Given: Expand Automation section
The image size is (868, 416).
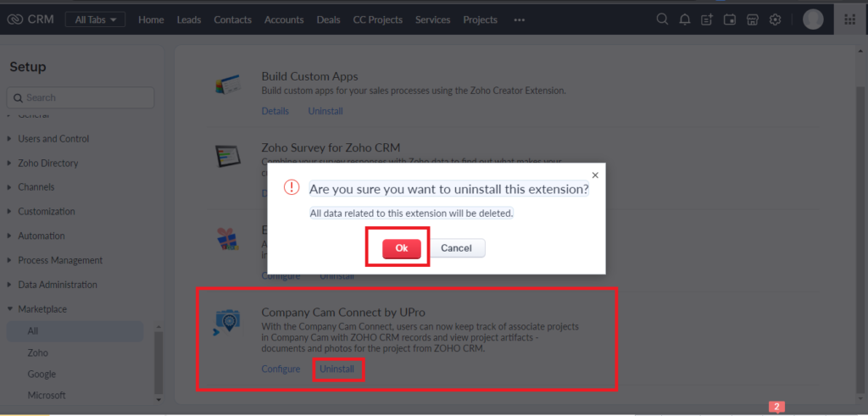Looking at the screenshot, I should [x=41, y=236].
